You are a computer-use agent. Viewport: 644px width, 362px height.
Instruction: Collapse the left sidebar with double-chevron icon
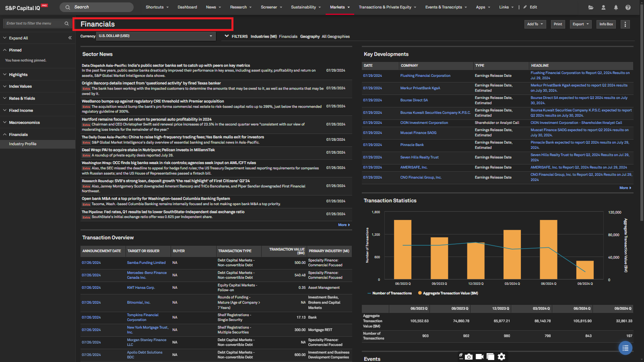click(x=70, y=38)
